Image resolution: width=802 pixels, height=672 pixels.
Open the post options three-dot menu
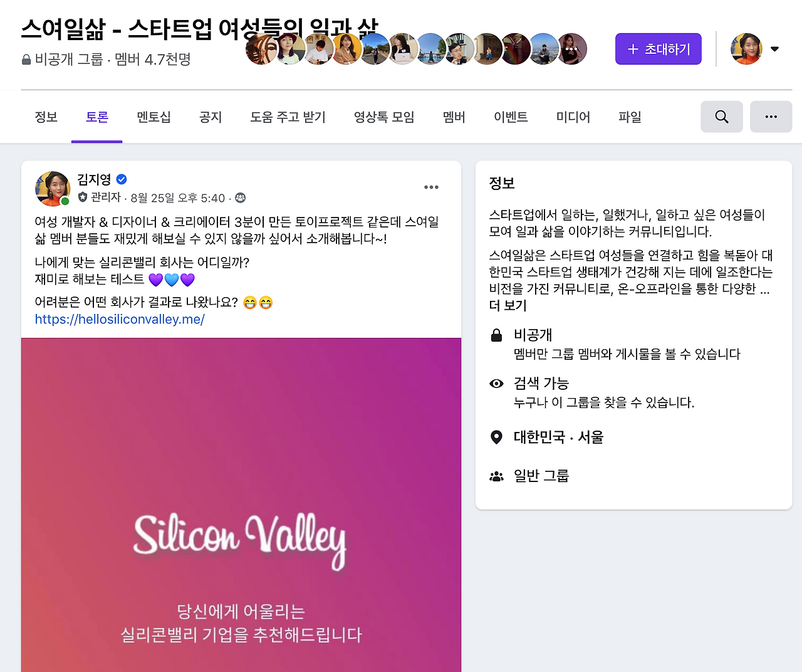click(x=431, y=187)
